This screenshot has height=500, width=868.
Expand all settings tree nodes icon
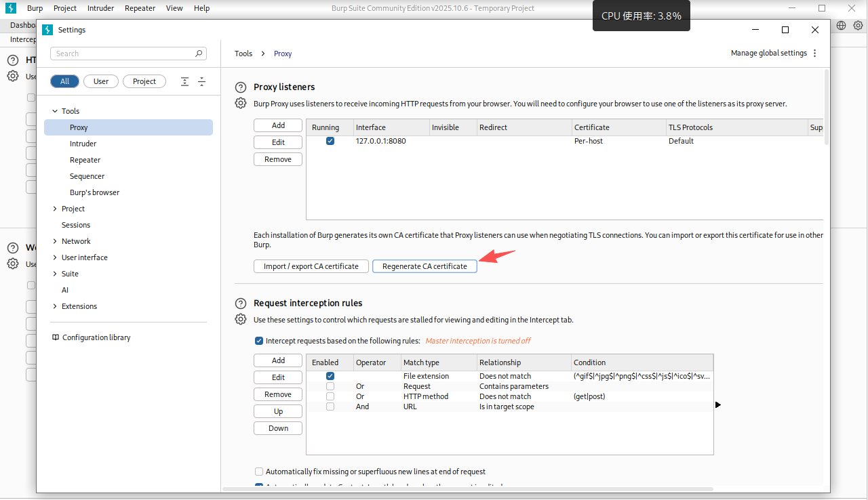184,81
